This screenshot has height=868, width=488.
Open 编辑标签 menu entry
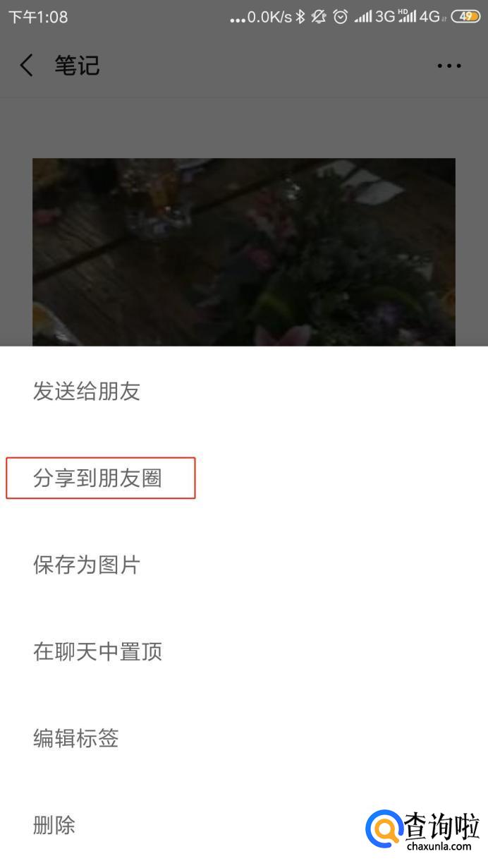75,738
